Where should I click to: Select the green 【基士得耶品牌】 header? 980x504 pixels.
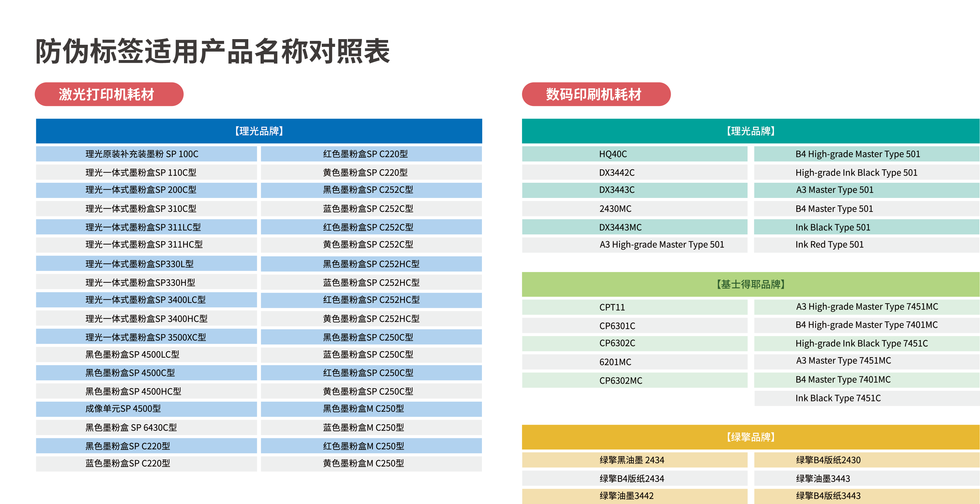pos(751,284)
